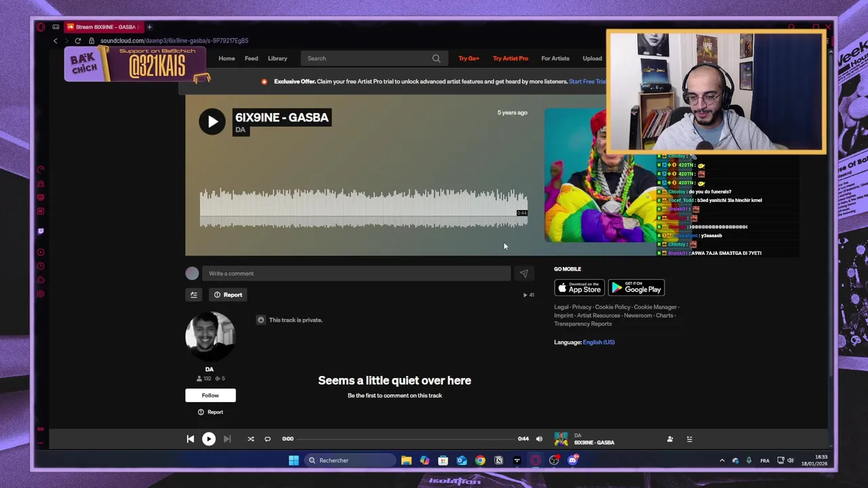Screen dimensions: 868x488
Task: Open the Cookie Policy footer link
Action: (612, 307)
